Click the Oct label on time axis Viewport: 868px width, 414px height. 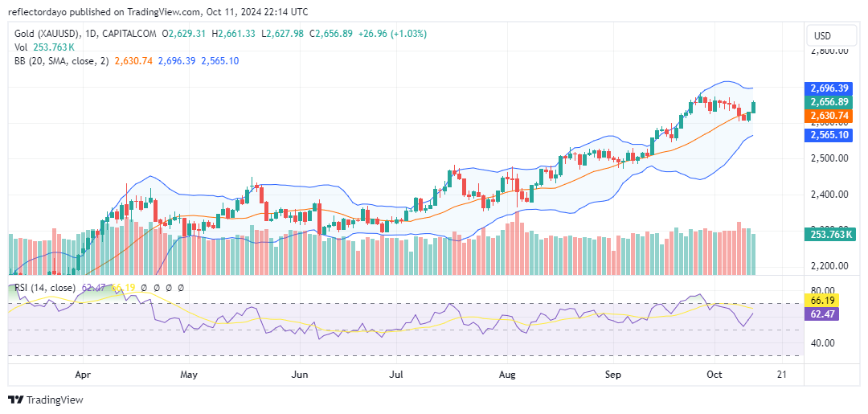(x=714, y=375)
